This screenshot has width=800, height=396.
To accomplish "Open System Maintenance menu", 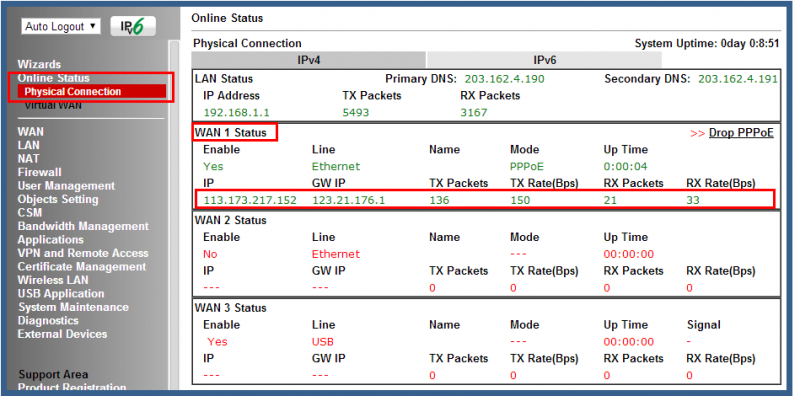I will (73, 307).
